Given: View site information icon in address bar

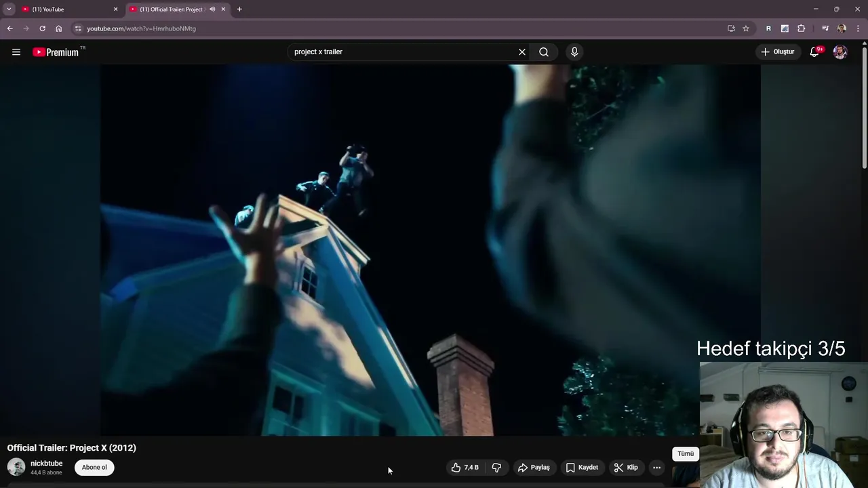Looking at the screenshot, I should (78, 28).
